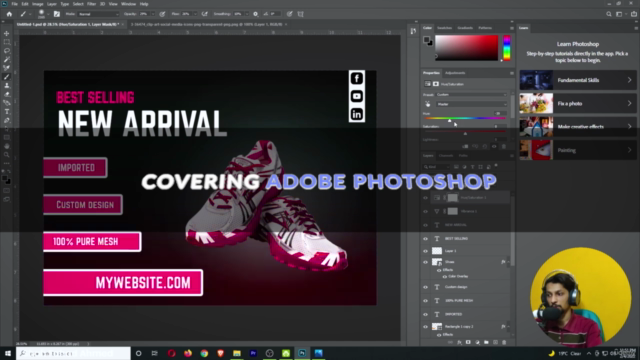The width and height of the screenshot is (640, 360).
Task: Click the vertical hue spectrum strip
Action: [507, 48]
